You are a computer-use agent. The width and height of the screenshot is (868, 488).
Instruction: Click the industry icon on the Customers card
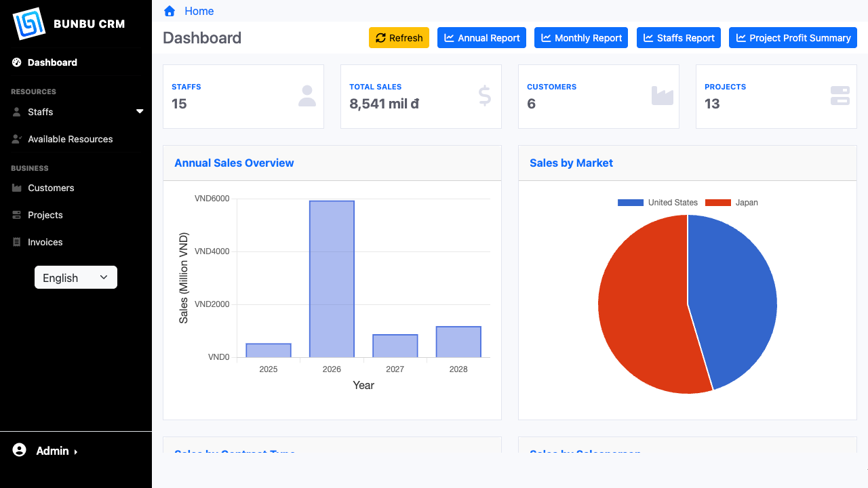[x=663, y=96]
